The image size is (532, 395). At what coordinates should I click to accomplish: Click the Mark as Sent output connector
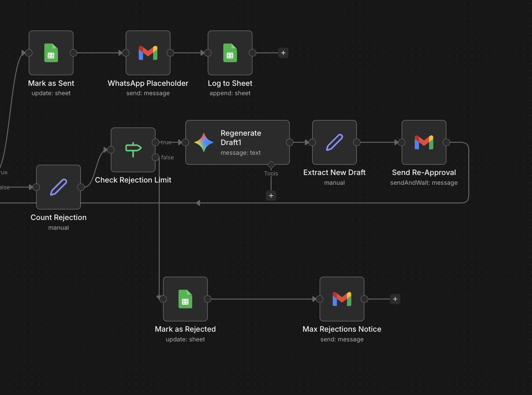[x=73, y=53]
